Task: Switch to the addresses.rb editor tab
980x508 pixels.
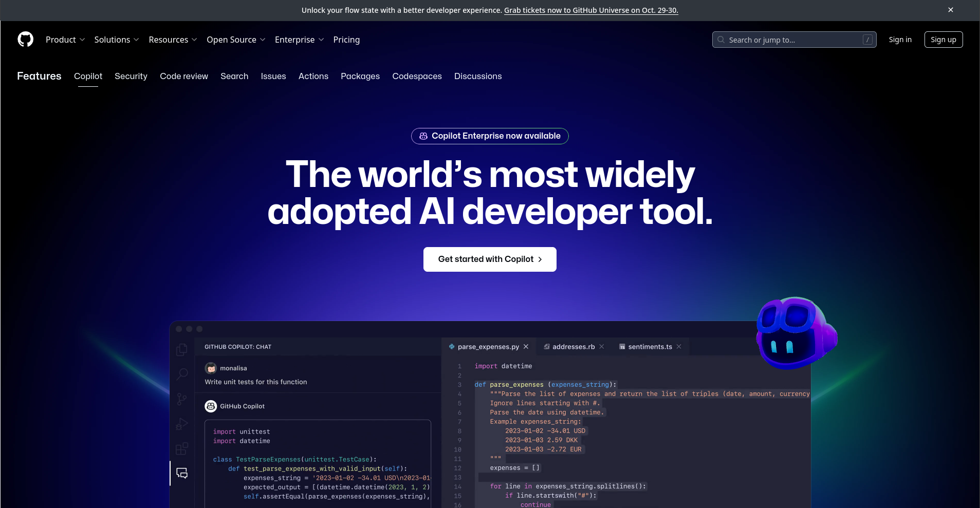Action: (574, 347)
